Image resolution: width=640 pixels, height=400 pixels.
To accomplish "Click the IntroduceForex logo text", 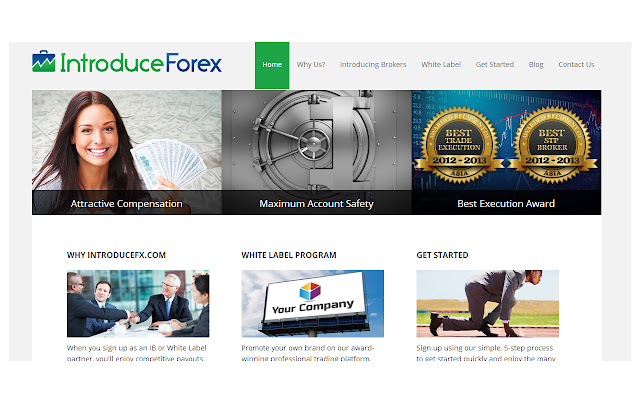I will tap(141, 63).
